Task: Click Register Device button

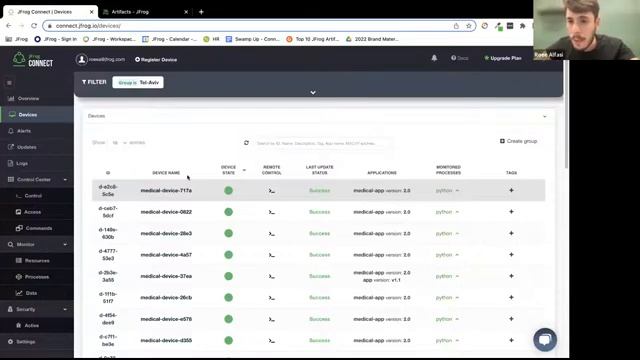Action: coord(156,60)
